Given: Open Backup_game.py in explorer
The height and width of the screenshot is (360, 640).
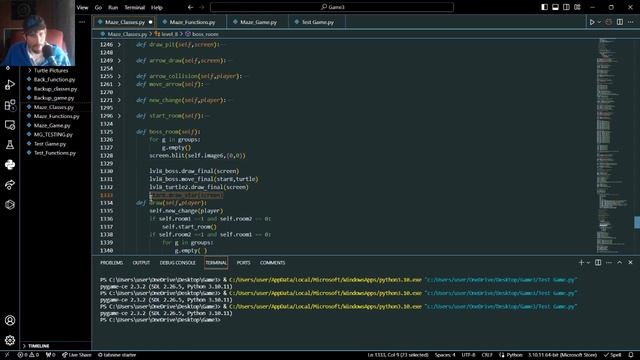Looking at the screenshot, I should (54, 98).
